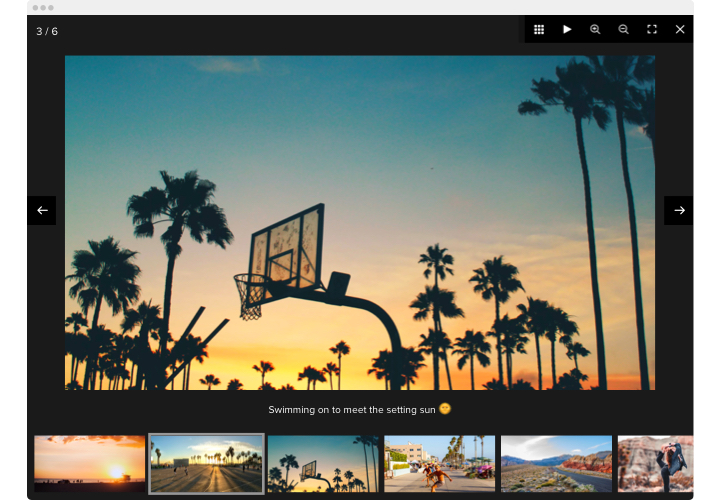Close the lightbox with the X icon
Image resolution: width=720 pixels, height=500 pixels.
[x=680, y=30]
